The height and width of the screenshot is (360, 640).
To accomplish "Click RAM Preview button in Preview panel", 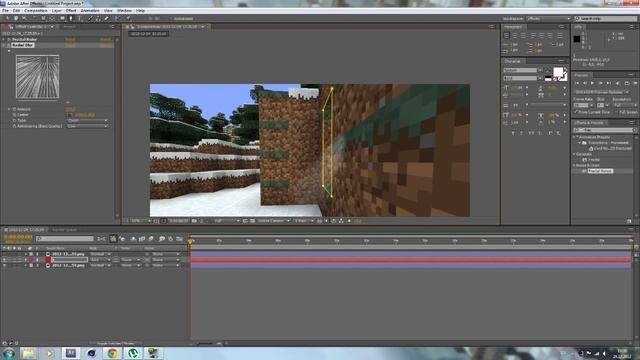I will pos(635,83).
